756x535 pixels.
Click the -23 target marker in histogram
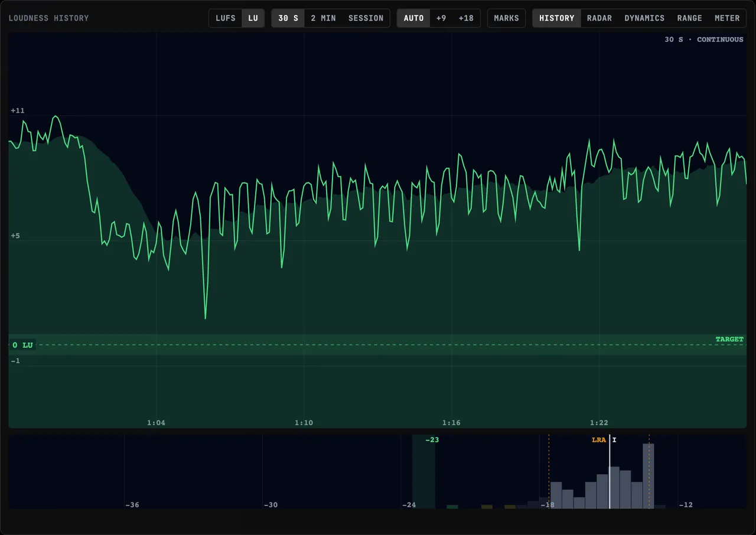[432, 440]
